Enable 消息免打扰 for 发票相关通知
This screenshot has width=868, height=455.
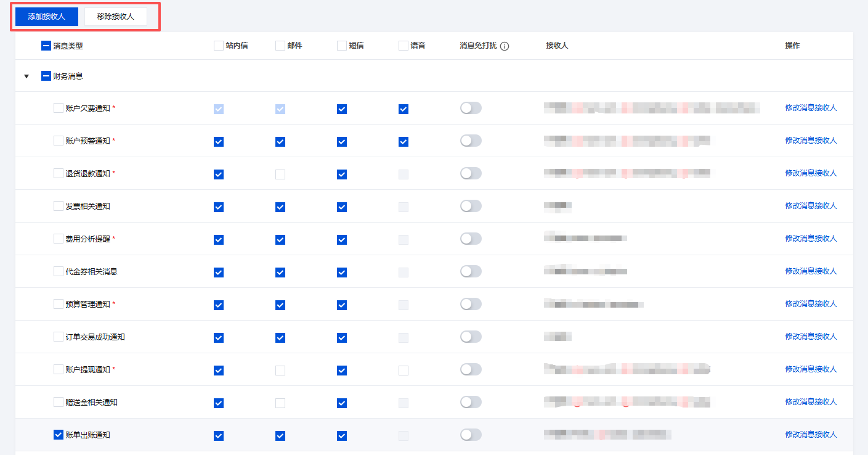pyautogui.click(x=471, y=206)
